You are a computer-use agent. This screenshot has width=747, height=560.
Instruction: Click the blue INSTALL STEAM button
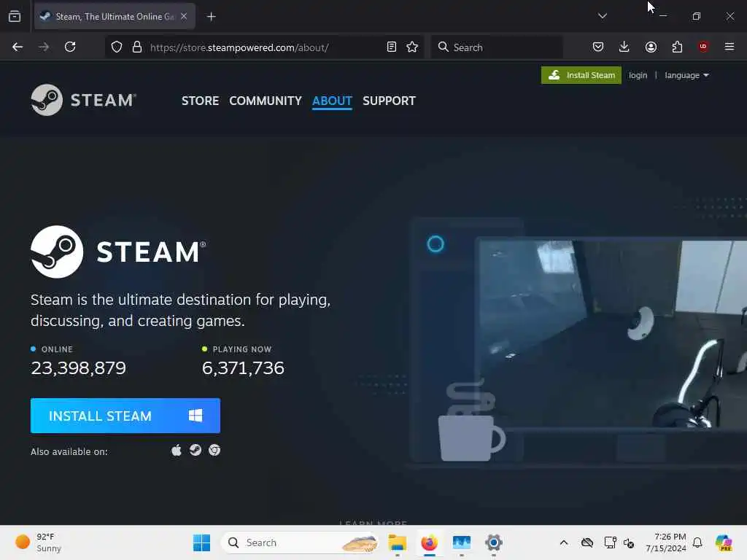125,416
